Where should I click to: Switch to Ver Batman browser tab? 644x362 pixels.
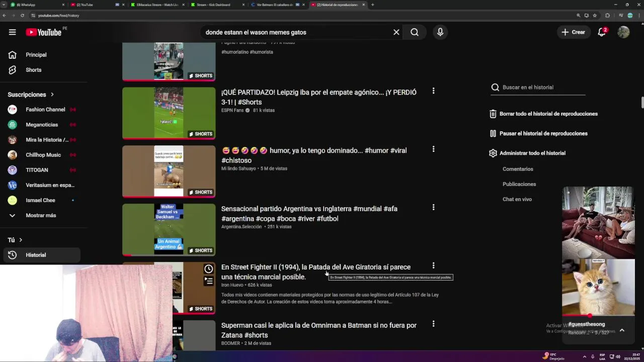coord(278,5)
